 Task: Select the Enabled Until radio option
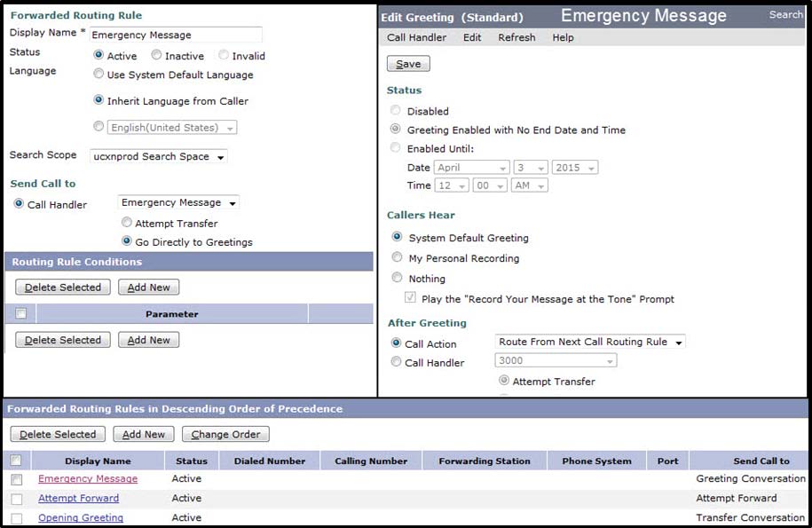tap(395, 147)
